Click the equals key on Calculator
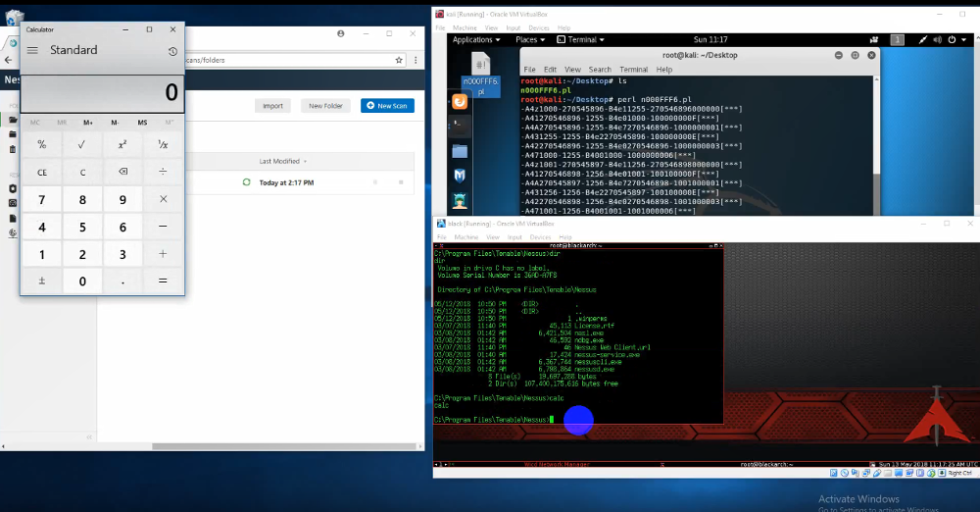980x512 pixels. (163, 282)
